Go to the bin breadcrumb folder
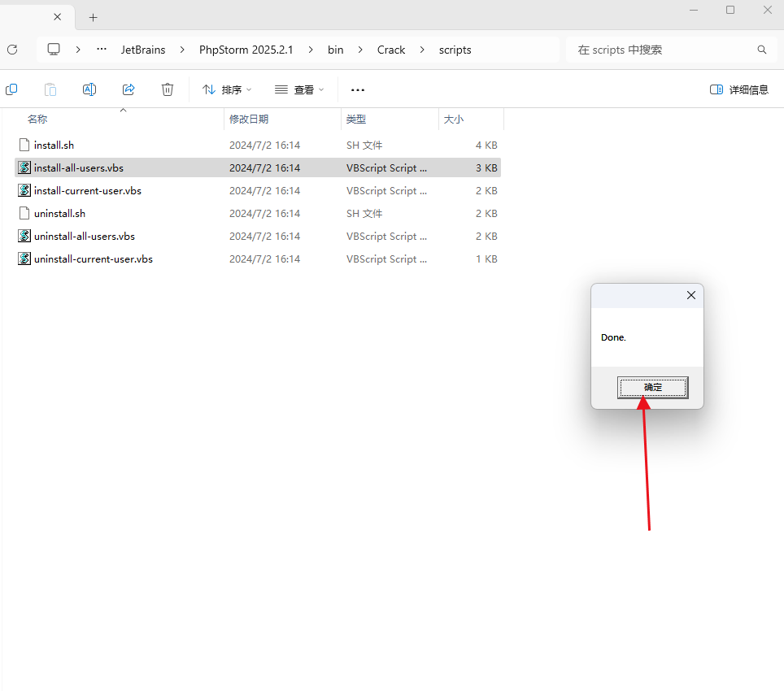 point(336,50)
